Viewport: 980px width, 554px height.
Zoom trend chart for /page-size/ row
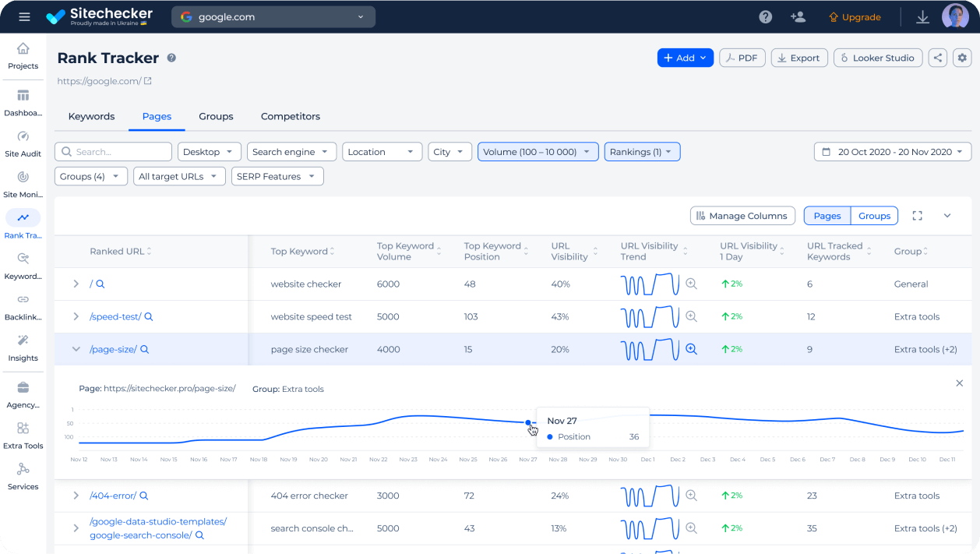tap(691, 349)
